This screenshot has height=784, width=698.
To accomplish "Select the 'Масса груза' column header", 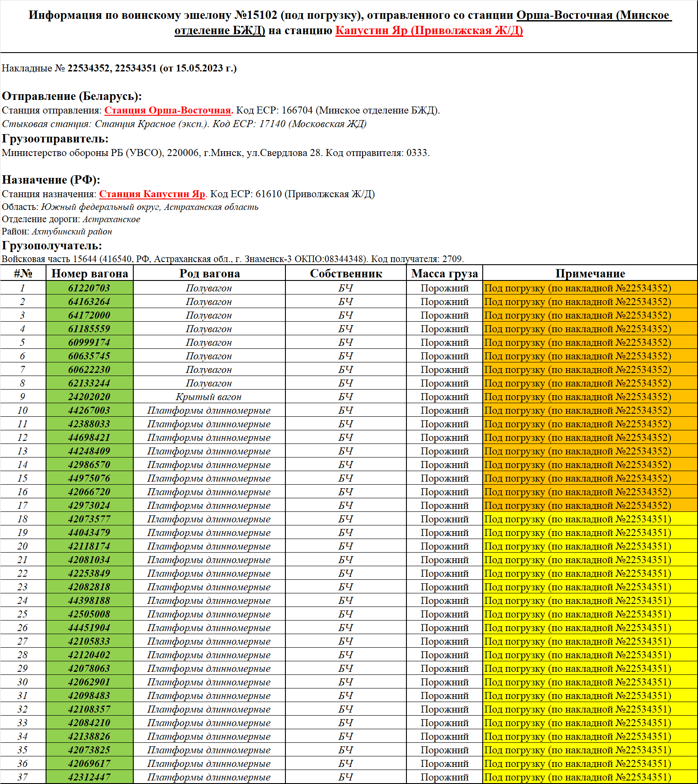I will [444, 273].
